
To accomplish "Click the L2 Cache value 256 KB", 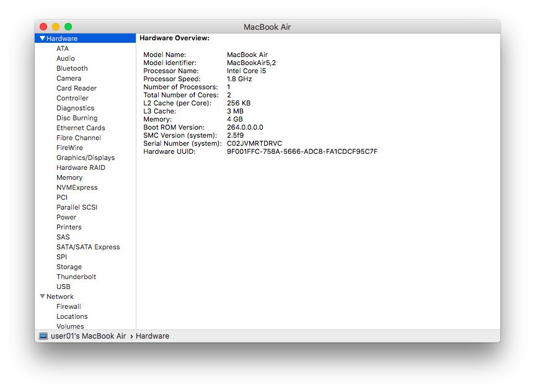I will tap(239, 103).
